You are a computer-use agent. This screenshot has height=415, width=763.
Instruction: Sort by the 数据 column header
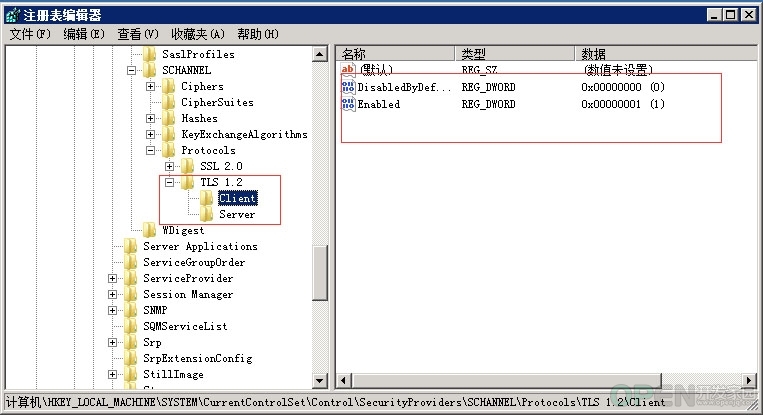click(x=666, y=54)
